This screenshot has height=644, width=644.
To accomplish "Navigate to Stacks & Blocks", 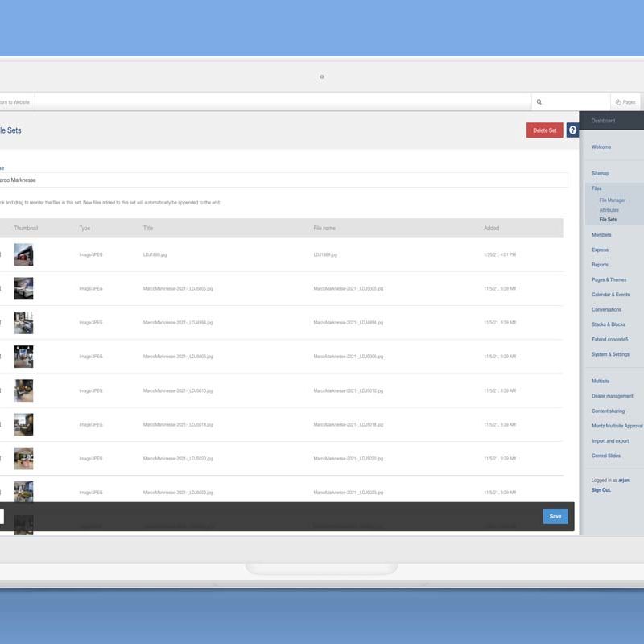I will (608, 324).
